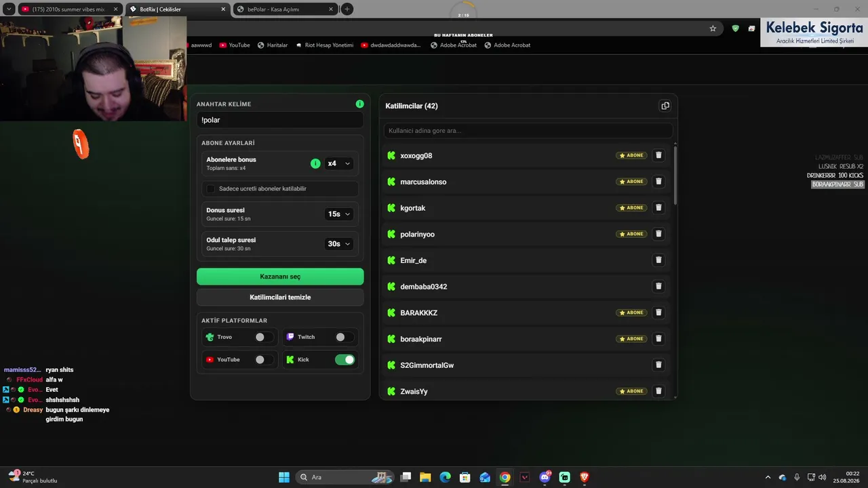This screenshot has height=488, width=868.
Task: Click the Katilimcilar (42) heading
Action: point(412,106)
